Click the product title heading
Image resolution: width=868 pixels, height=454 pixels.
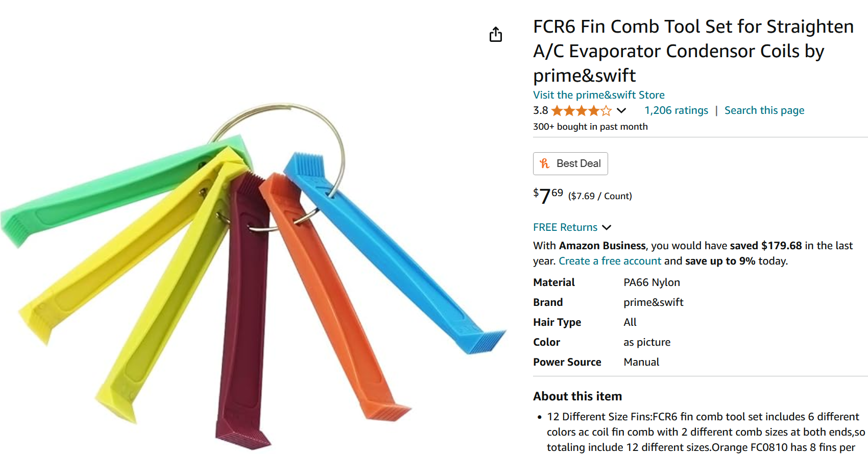[x=693, y=51]
